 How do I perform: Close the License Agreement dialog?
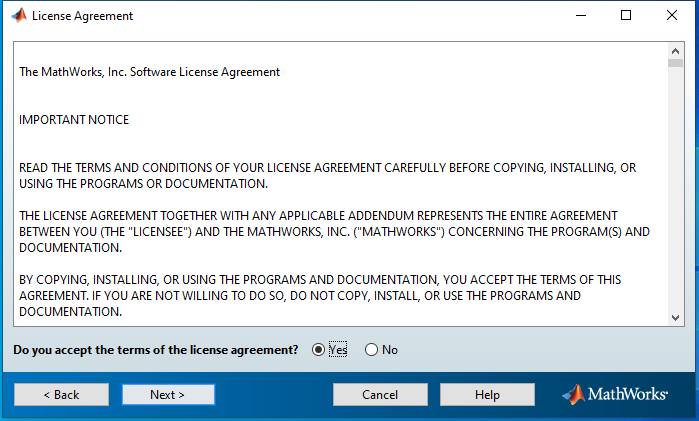pos(672,16)
